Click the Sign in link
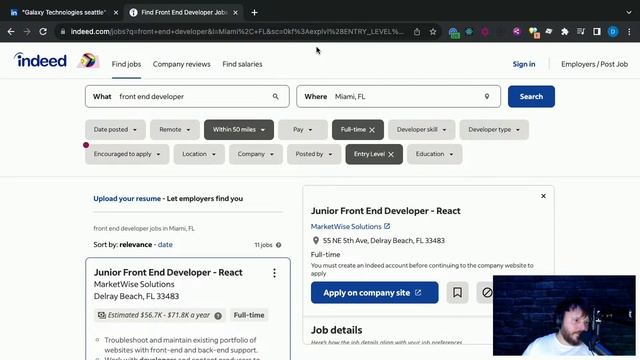Viewport: 640px width, 360px height. pos(524,64)
